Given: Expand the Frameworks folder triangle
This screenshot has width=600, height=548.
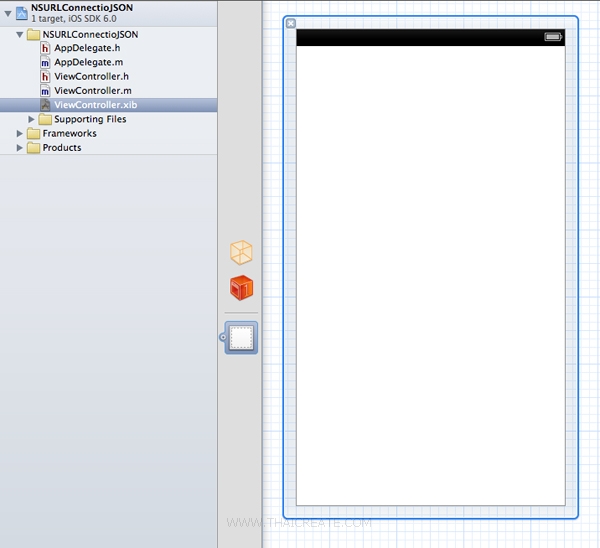Looking at the screenshot, I should point(21,133).
